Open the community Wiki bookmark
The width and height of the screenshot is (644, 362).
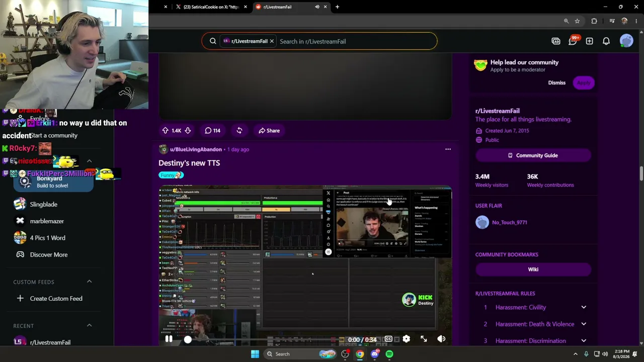533,269
